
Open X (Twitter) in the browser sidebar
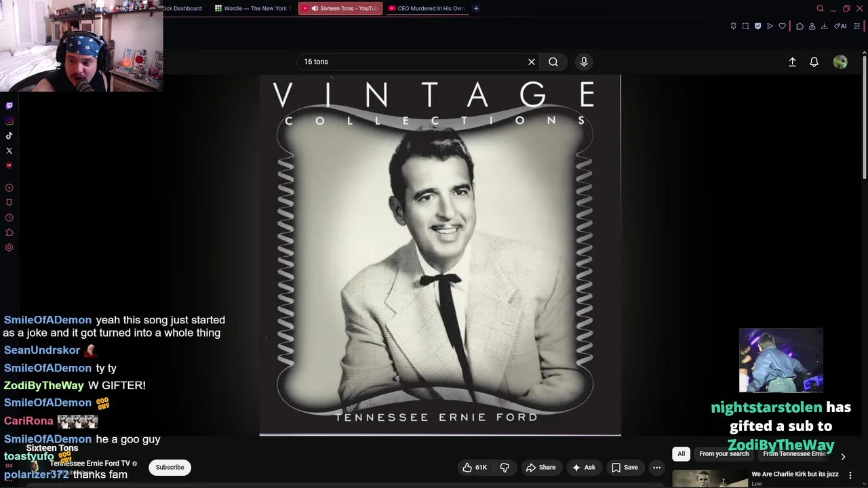click(9, 150)
